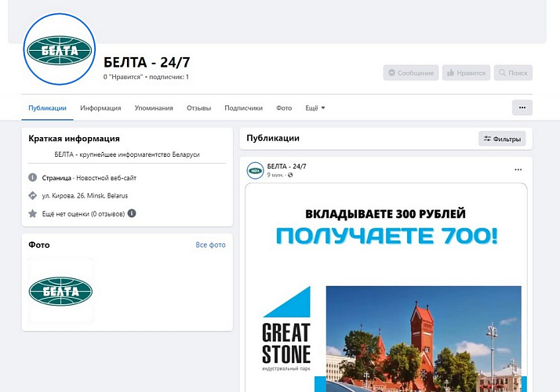560x392 pixels.
Task: Like the page with Нравится button
Action: click(x=466, y=73)
